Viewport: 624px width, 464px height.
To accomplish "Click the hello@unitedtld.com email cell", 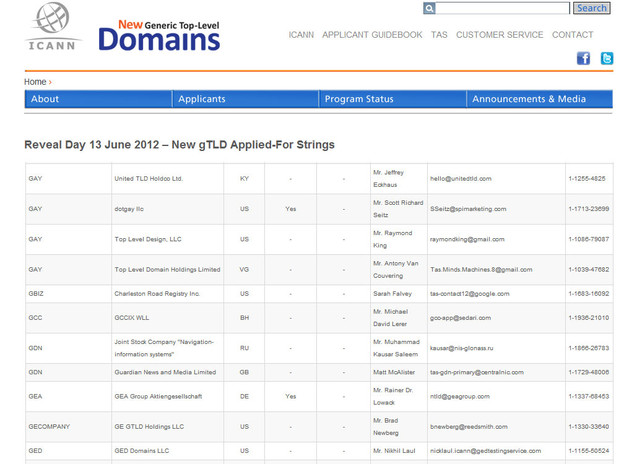I will click(x=461, y=179).
